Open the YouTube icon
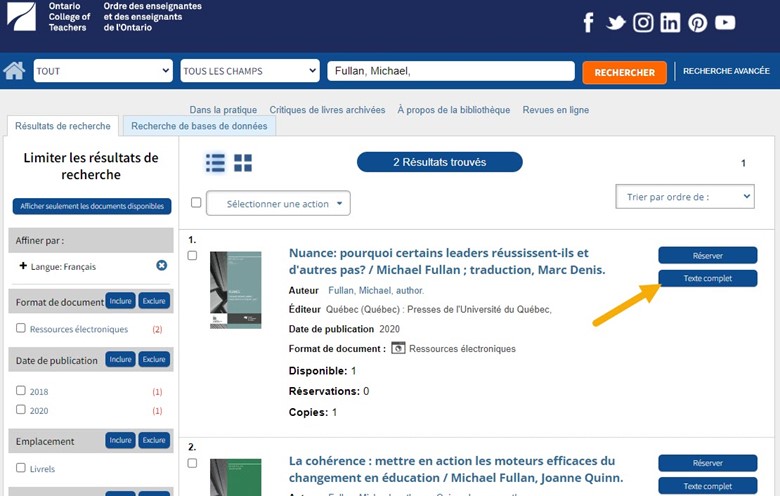The image size is (780, 496). [725, 22]
